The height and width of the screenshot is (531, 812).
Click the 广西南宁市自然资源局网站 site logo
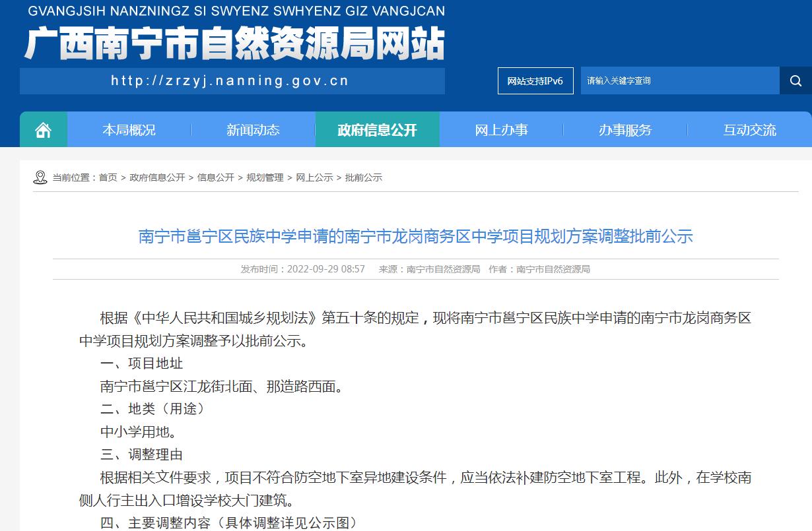click(234, 44)
